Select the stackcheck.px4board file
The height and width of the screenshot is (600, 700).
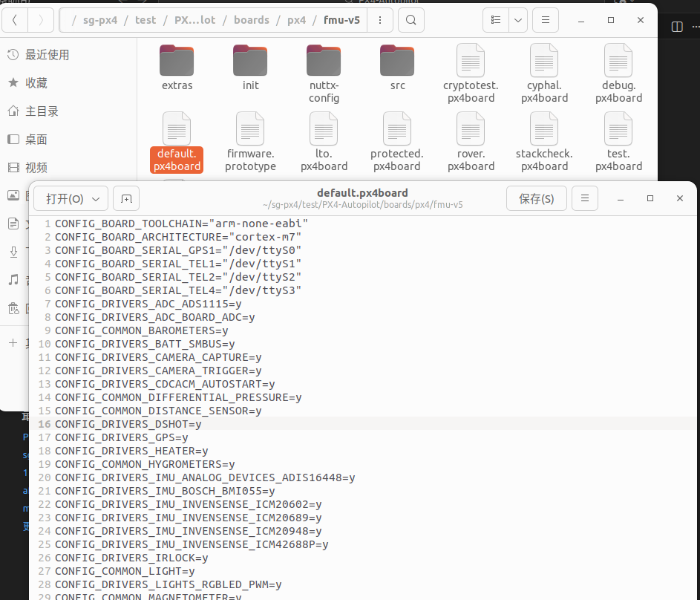pyautogui.click(x=544, y=142)
